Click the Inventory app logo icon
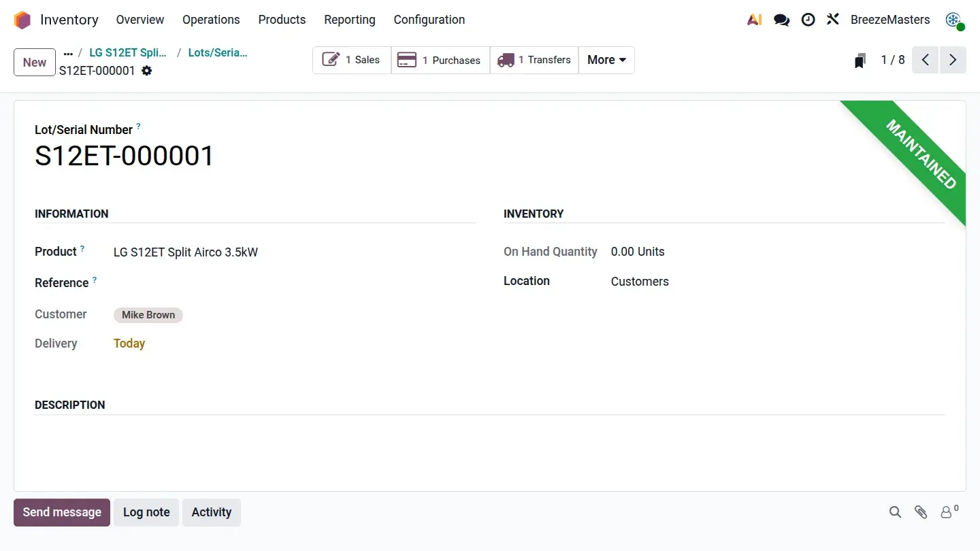The height and width of the screenshot is (551, 980). (x=22, y=20)
